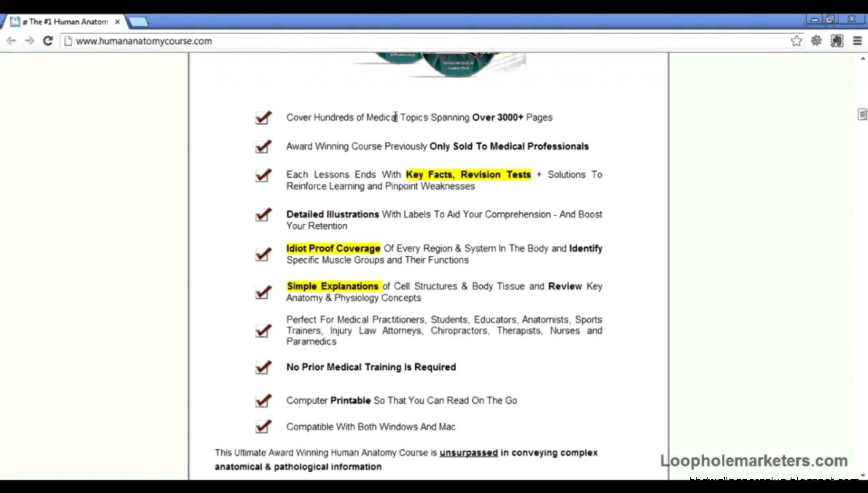868x493 pixels.
Task: Open the gear extension icon in the toolbar
Action: click(816, 40)
